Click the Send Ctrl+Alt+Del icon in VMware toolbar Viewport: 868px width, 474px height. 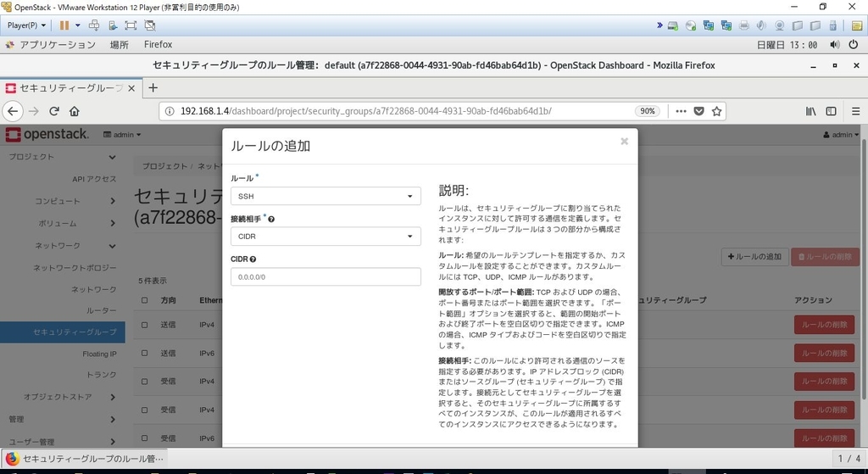(94, 25)
